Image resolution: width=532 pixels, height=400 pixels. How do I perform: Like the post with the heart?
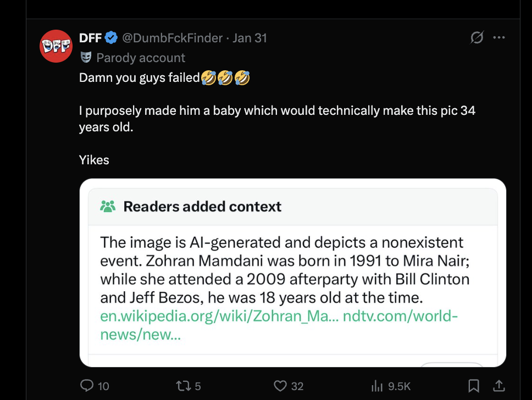[281, 386]
